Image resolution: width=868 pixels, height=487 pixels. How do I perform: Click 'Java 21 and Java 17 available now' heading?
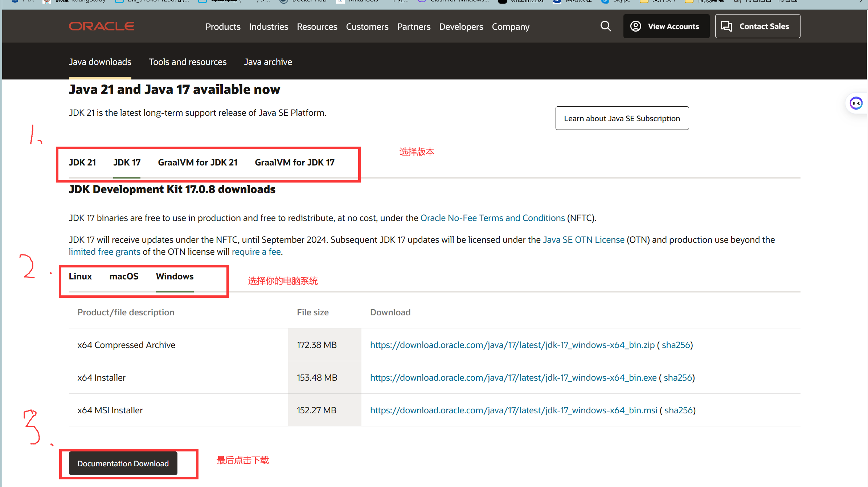click(x=174, y=89)
